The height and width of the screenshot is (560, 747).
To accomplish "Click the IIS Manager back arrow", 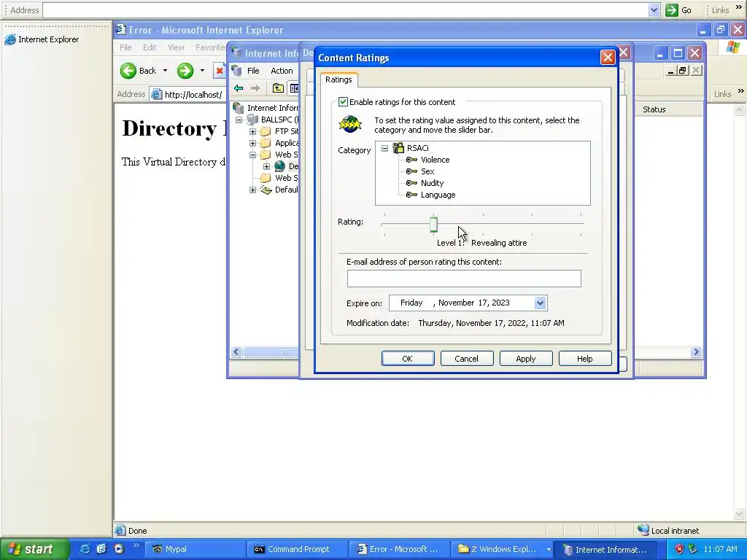I will coord(239,88).
